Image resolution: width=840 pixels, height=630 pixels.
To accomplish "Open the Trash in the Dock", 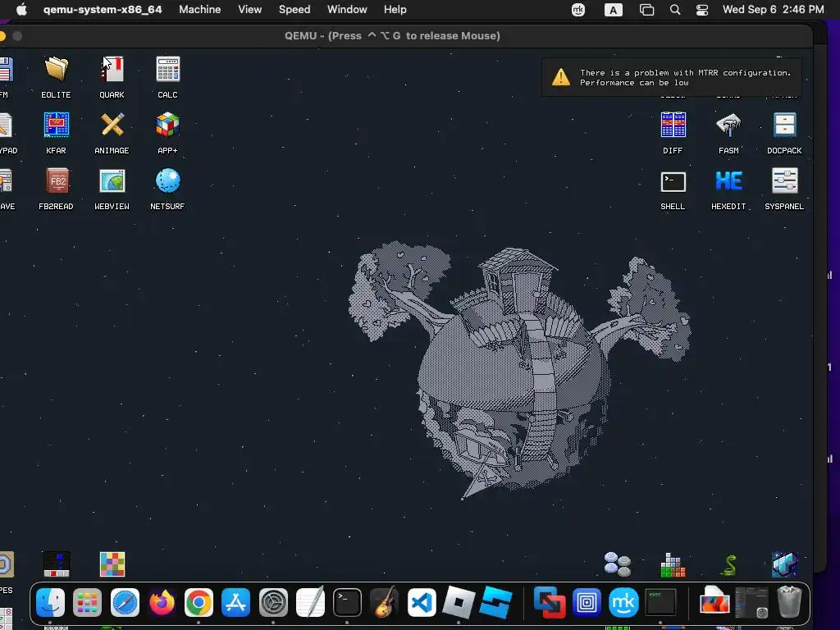I will coord(789,601).
